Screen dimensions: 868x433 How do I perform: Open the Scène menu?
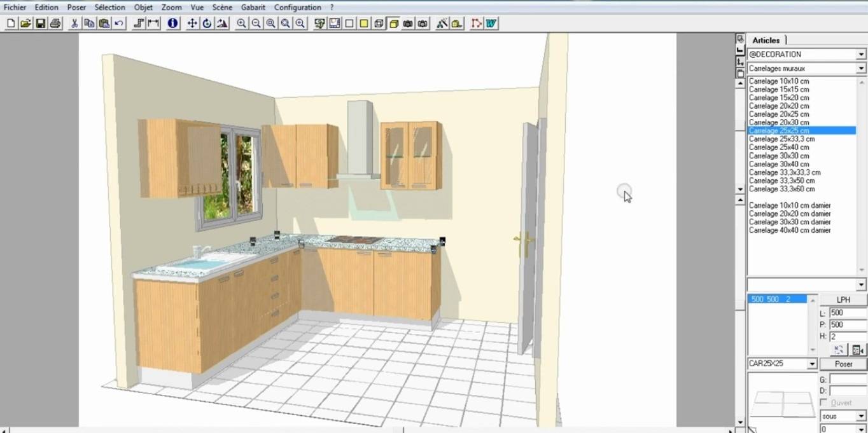pos(222,8)
